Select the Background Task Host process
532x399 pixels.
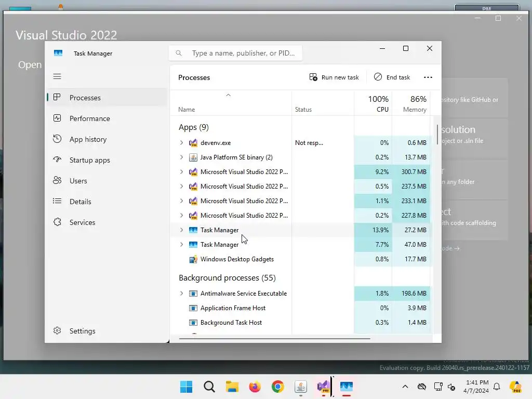(231, 323)
